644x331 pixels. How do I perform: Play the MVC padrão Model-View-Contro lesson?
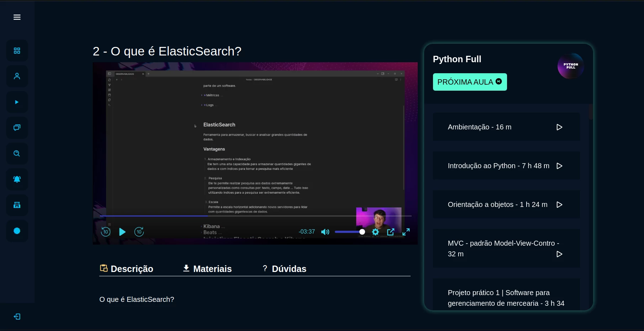click(559, 254)
